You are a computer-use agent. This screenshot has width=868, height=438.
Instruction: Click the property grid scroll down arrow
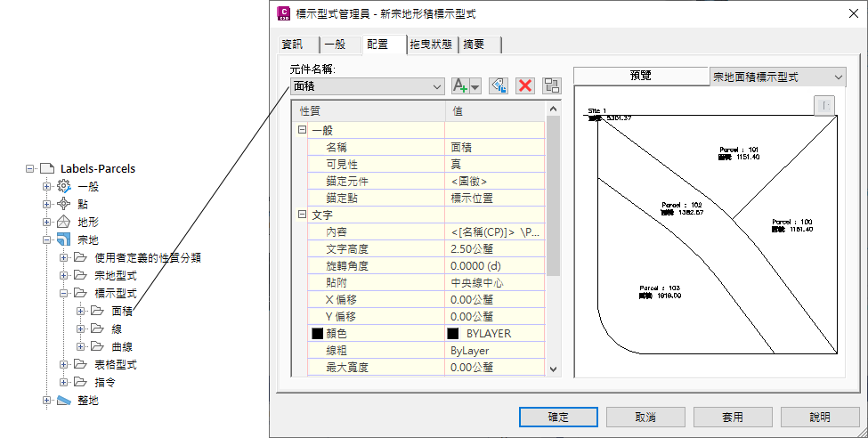pos(554,369)
